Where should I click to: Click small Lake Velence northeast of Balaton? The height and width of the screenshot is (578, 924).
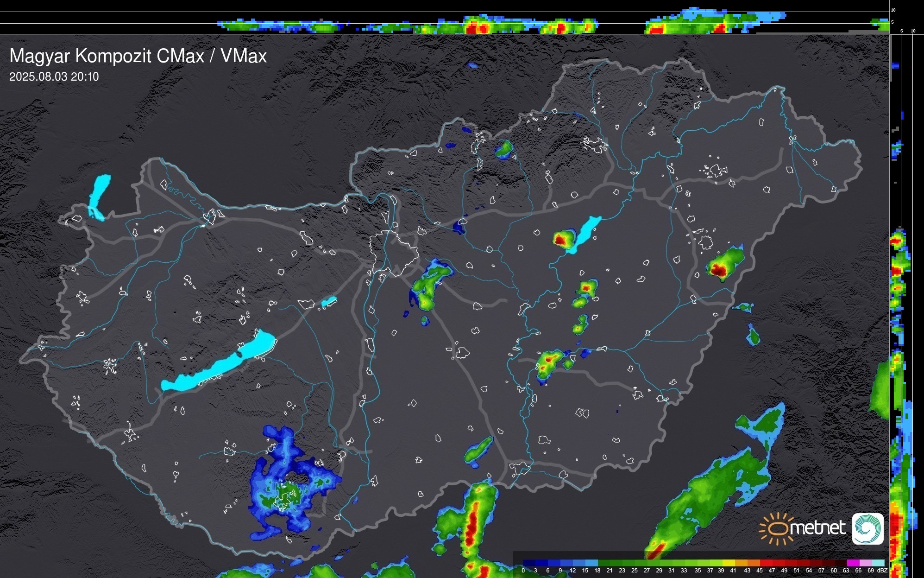(x=329, y=302)
